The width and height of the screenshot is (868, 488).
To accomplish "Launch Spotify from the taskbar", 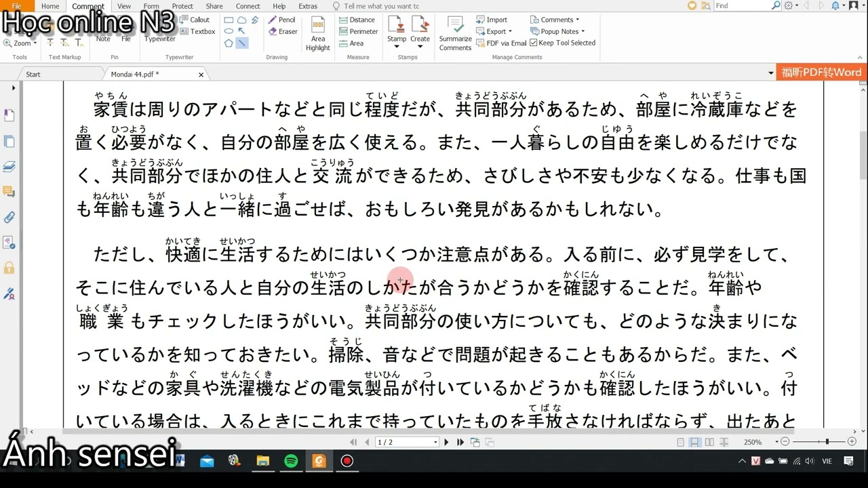I will click(x=291, y=461).
